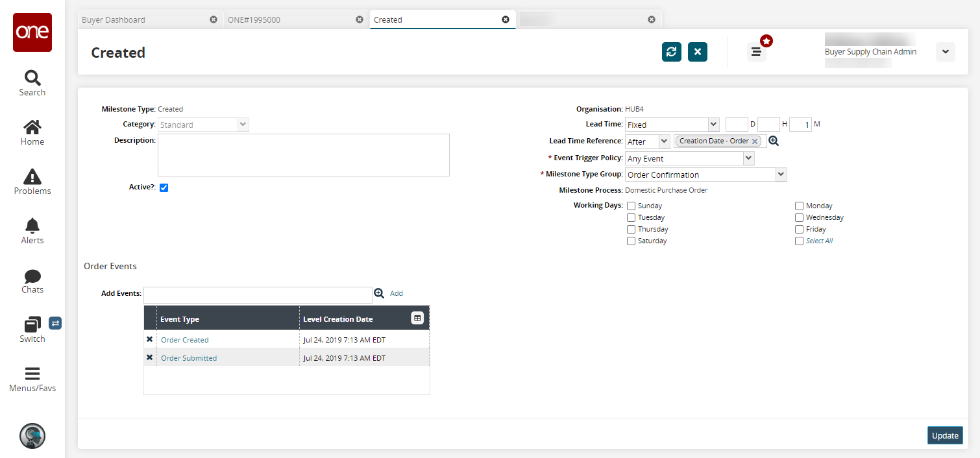Image resolution: width=980 pixels, height=458 pixels.
Task: Open the Search sidebar icon
Action: [32, 78]
